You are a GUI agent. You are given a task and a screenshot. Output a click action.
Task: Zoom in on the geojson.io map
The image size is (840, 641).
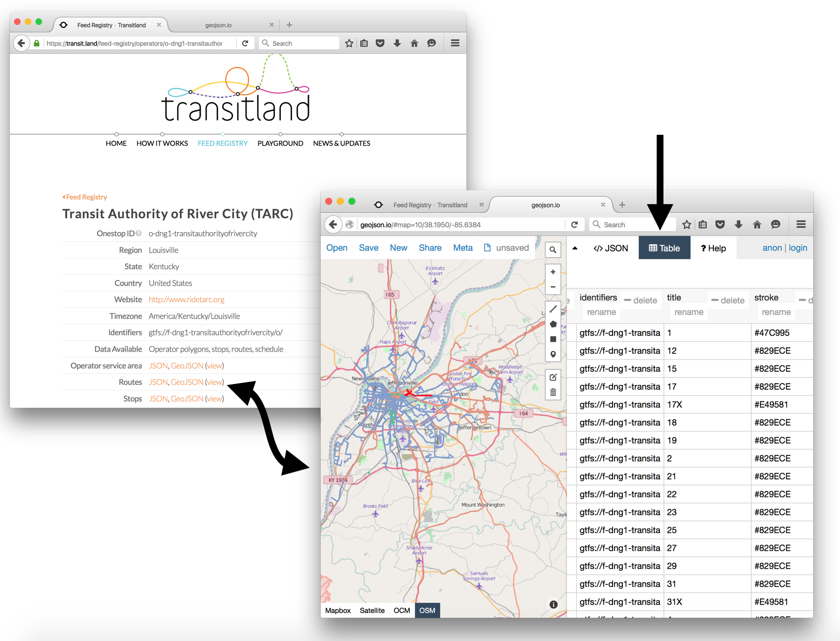(552, 272)
